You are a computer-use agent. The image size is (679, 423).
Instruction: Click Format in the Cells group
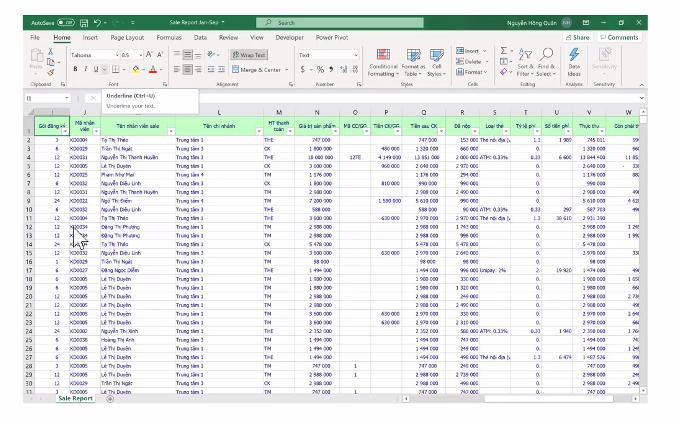click(471, 72)
